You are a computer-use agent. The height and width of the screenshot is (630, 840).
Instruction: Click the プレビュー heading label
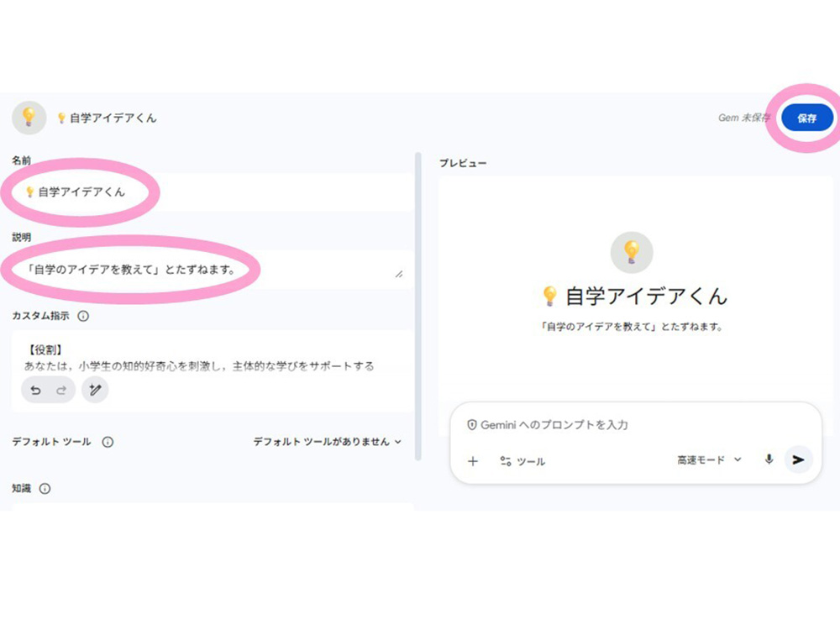pos(463,163)
